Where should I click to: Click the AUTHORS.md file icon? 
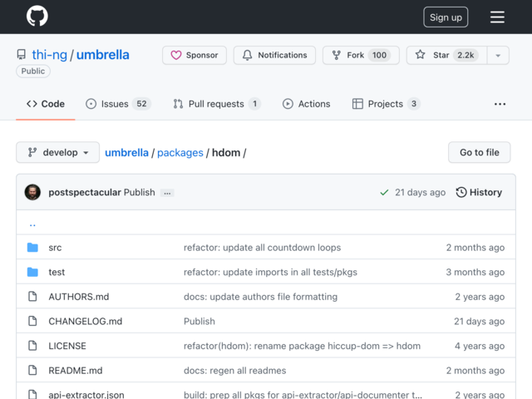pyautogui.click(x=32, y=296)
